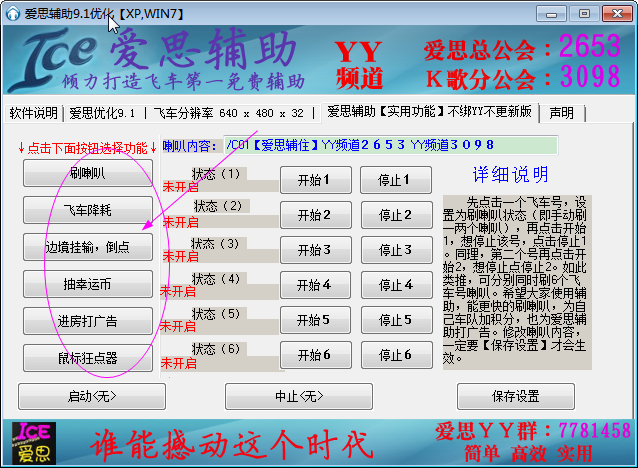Image resolution: width=638 pixels, height=468 pixels.
Task: Open the 鼠标狂点器 function
Action: coord(88,358)
